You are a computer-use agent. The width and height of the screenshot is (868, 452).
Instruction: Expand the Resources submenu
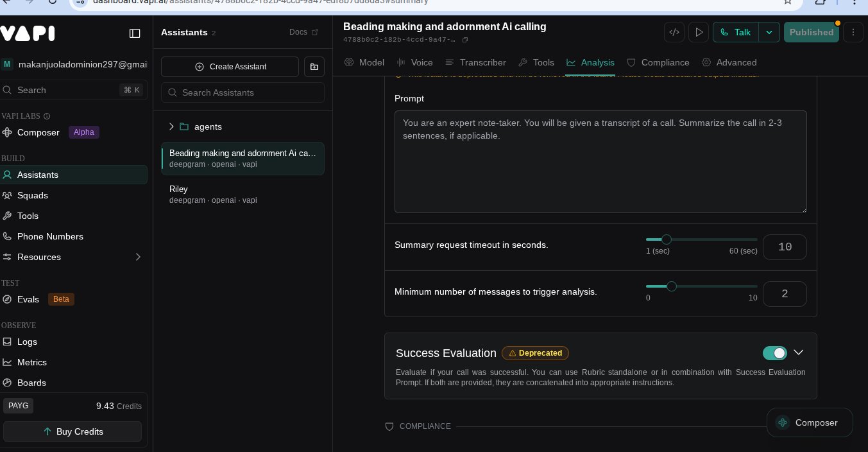tap(138, 257)
